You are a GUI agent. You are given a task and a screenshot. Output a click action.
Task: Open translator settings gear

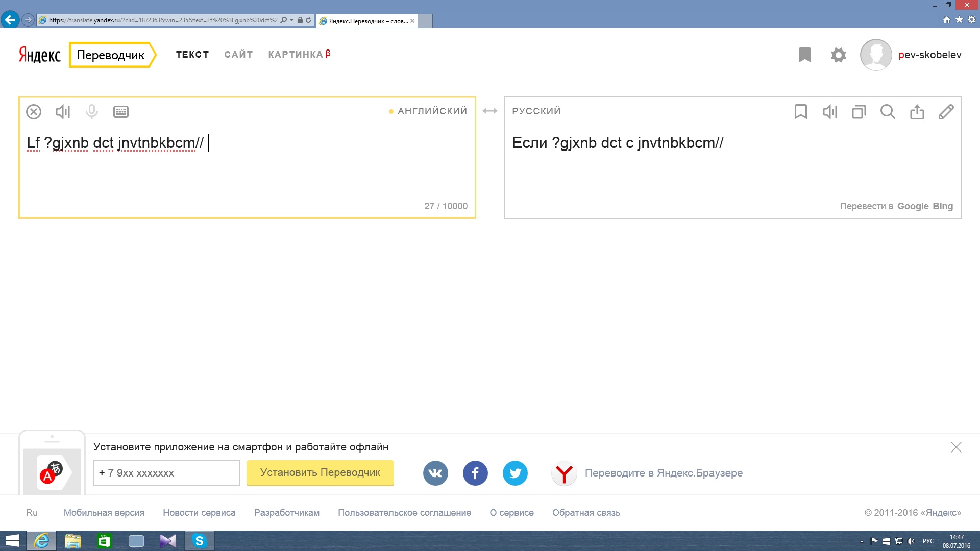(839, 55)
